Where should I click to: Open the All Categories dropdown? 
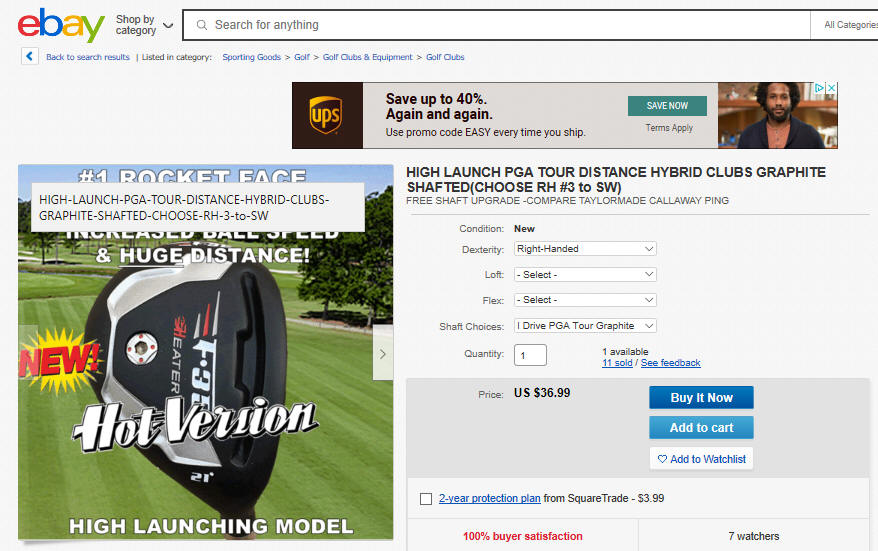pyautogui.click(x=844, y=25)
